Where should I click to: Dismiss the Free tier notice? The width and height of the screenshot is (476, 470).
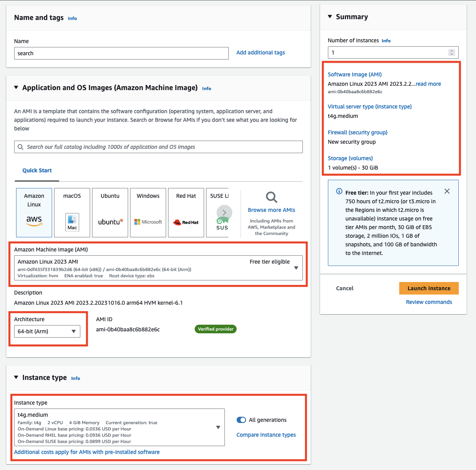(x=447, y=191)
